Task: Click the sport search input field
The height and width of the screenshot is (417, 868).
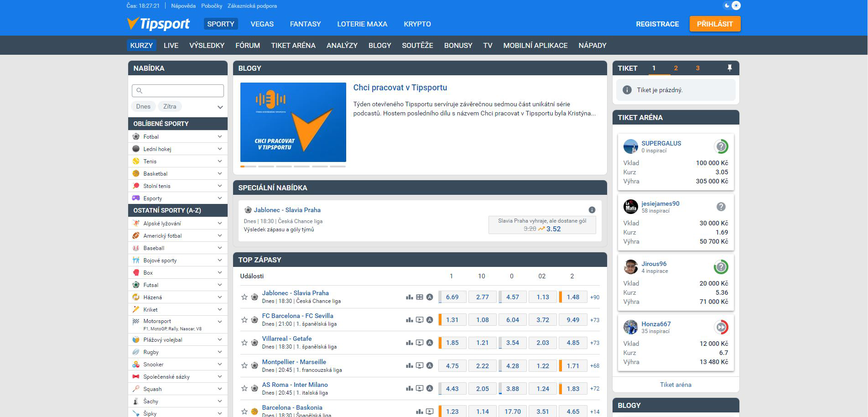Action: [178, 90]
